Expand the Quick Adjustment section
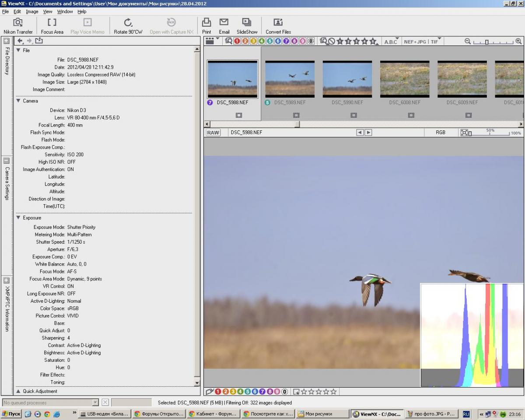Image resolution: width=525 pixels, height=420 pixels. pos(18,392)
